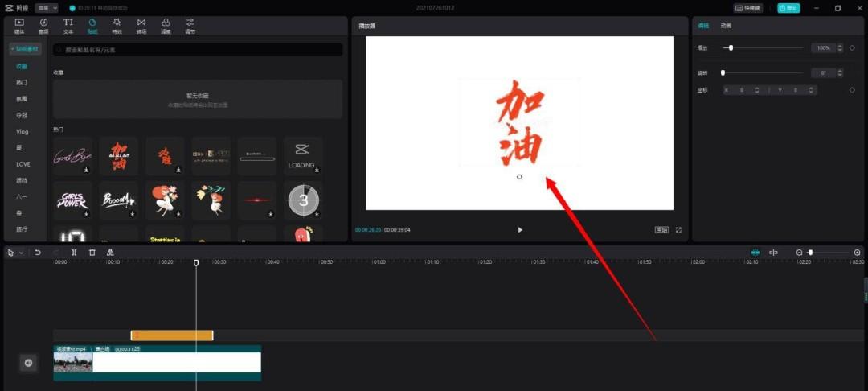Collapse the sticker materials (贴纸素材) category list
The image size is (868, 391).
24,49
